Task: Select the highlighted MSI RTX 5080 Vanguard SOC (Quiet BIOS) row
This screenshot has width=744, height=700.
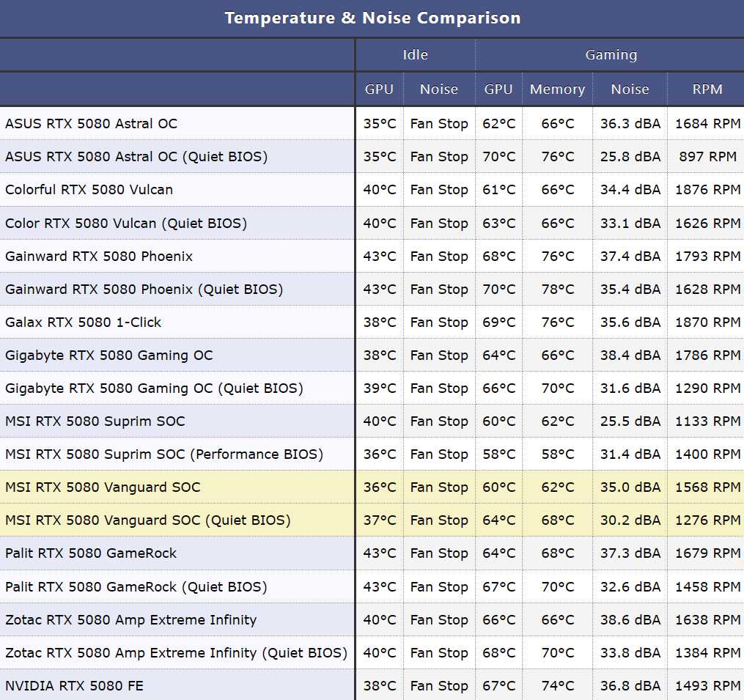Action: click(x=148, y=520)
